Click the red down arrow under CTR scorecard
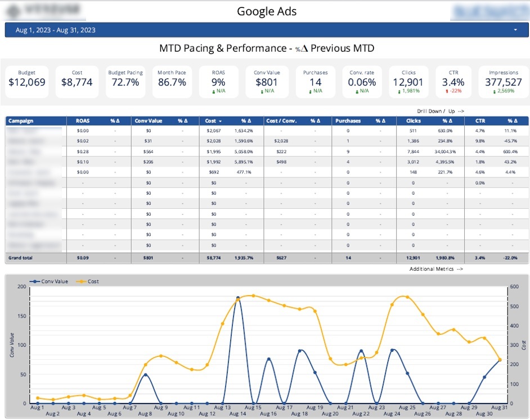 [447, 91]
